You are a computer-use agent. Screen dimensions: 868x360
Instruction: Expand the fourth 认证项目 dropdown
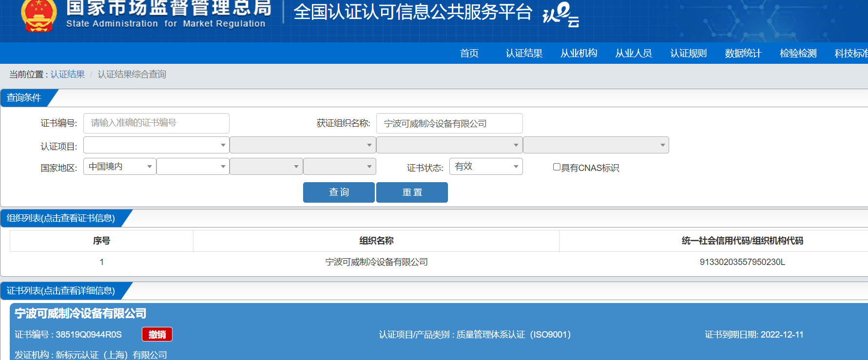tap(596, 145)
